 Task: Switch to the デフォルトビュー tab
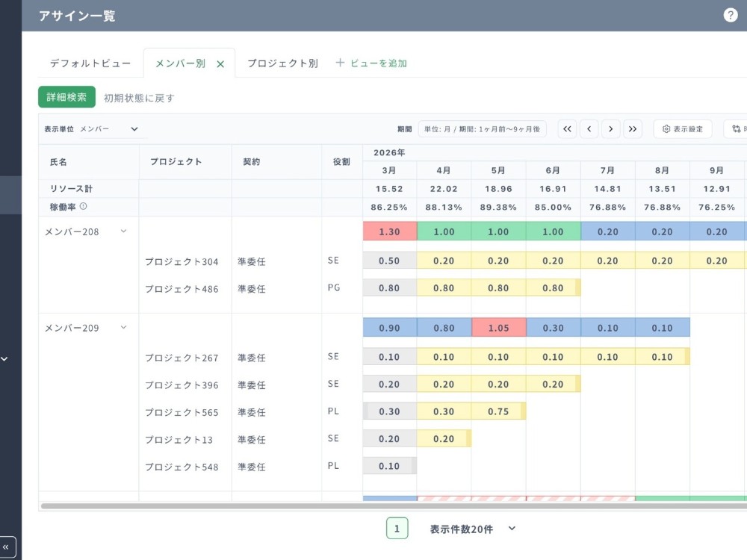point(90,63)
